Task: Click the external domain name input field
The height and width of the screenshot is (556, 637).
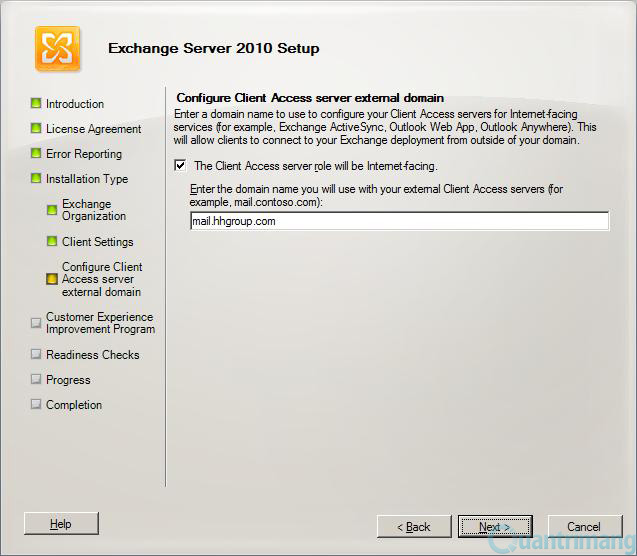Action: (399, 221)
